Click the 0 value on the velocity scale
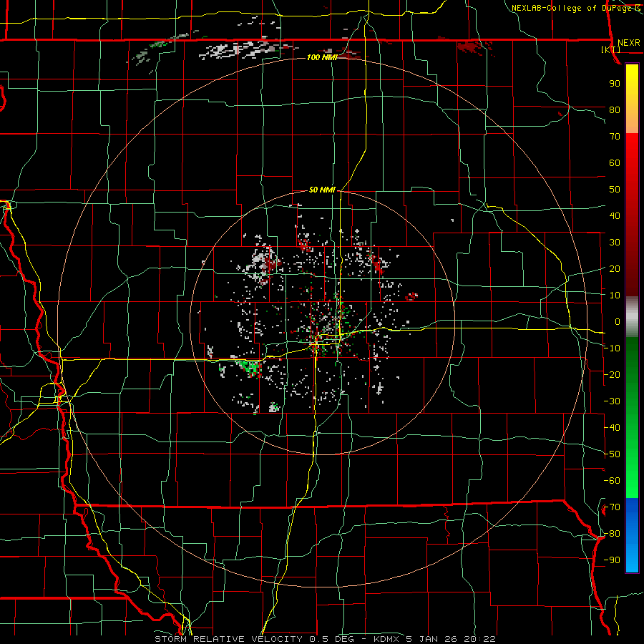Image resolution: width=644 pixels, height=644 pixels. [x=618, y=321]
